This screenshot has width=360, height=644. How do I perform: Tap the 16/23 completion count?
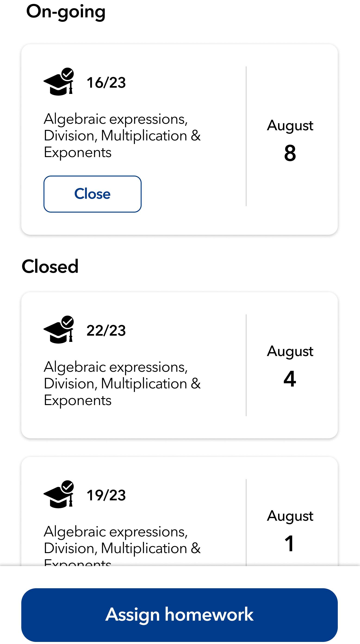[x=106, y=83]
